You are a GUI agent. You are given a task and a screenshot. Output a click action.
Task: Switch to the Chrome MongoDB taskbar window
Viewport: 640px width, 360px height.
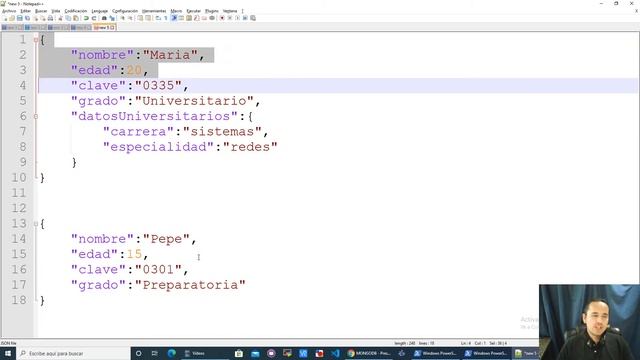pos(369,353)
